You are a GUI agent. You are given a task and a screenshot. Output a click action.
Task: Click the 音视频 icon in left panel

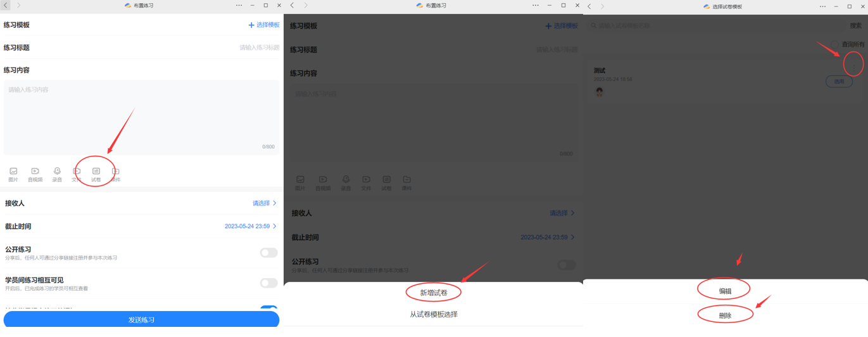35,171
